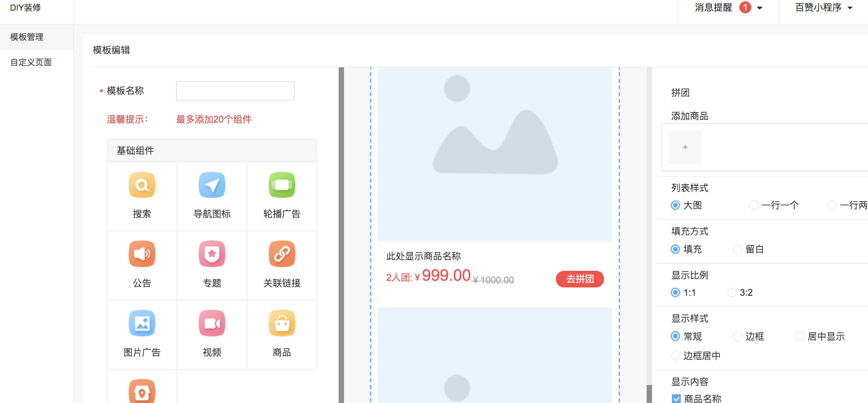Add the announcement (公告) speaker component
Screen dimensions: 868x403
[142, 254]
